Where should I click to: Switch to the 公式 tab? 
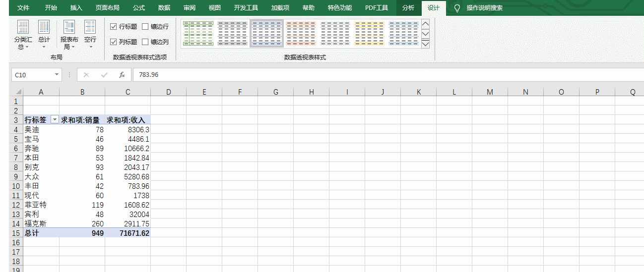pyautogui.click(x=139, y=8)
